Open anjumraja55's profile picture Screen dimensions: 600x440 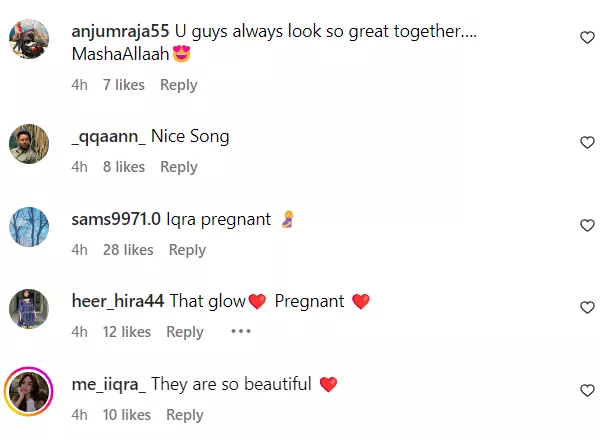pyautogui.click(x=29, y=40)
